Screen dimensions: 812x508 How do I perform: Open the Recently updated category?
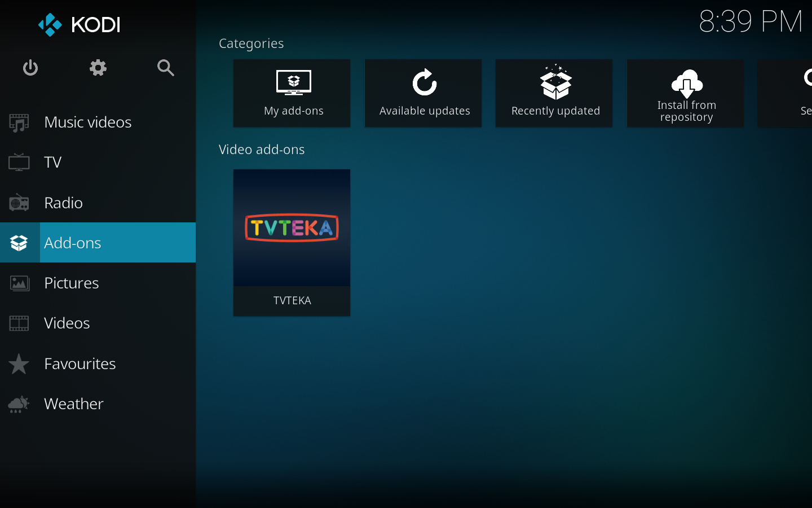pyautogui.click(x=554, y=93)
